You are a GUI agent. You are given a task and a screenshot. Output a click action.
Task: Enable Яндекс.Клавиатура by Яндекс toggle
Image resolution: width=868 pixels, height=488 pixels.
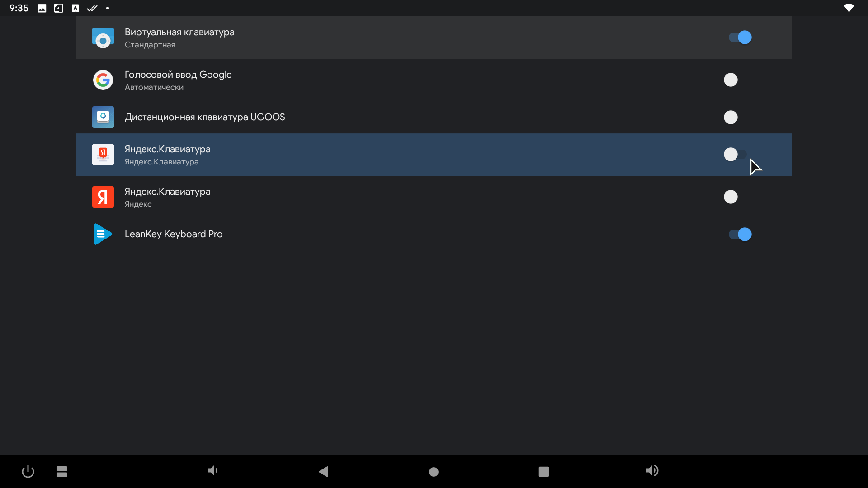pos(736,197)
